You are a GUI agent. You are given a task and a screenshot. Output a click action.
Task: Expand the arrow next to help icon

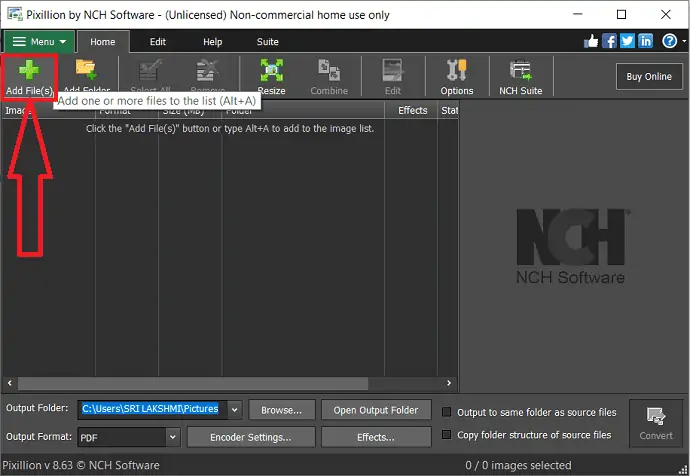click(x=684, y=41)
